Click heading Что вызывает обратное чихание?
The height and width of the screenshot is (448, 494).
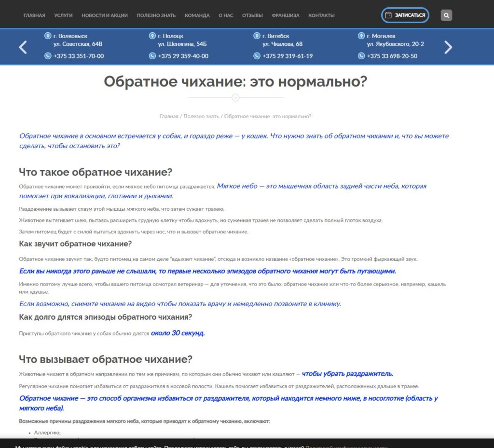(x=106, y=359)
